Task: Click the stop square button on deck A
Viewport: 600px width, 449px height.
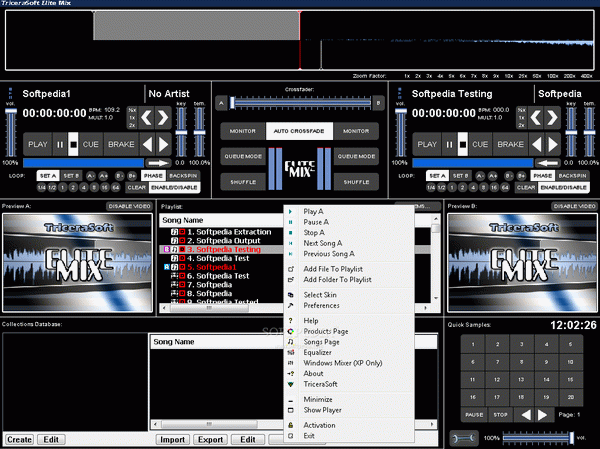Action: (x=73, y=144)
